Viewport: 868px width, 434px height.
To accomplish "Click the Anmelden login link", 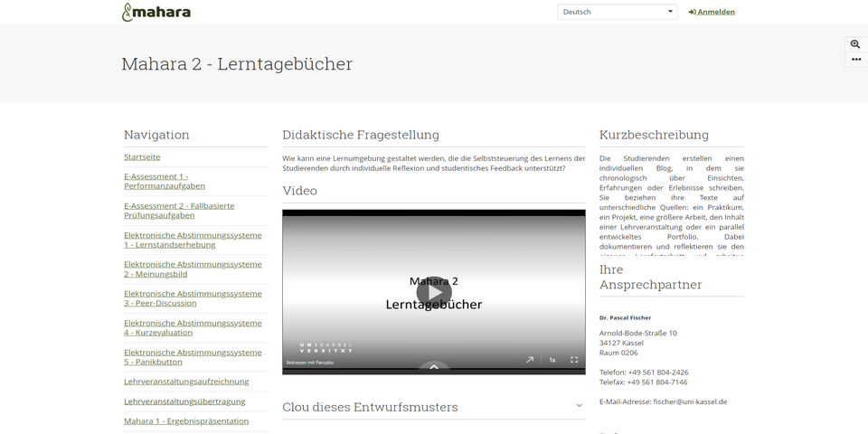I will pyautogui.click(x=712, y=12).
